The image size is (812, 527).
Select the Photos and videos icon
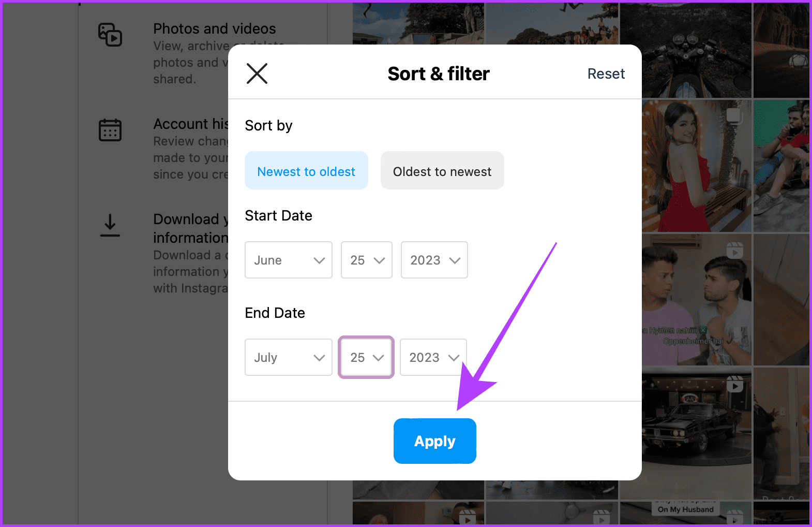click(x=110, y=35)
